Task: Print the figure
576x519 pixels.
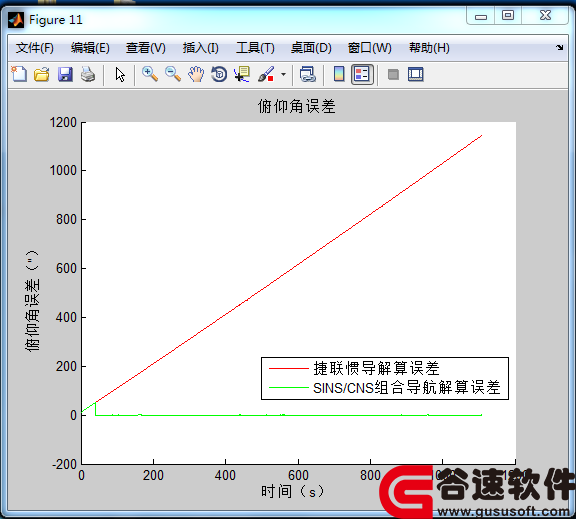Action: 88,74
